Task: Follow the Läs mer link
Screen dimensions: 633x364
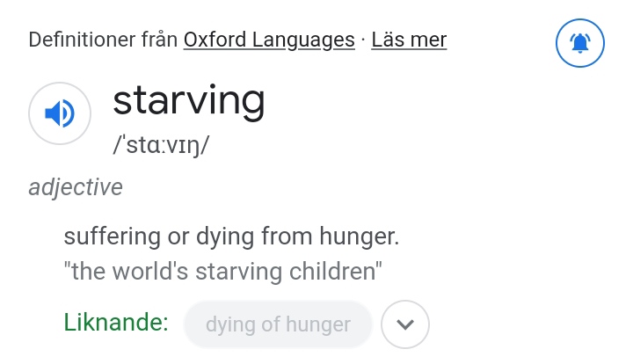Action: 409,40
